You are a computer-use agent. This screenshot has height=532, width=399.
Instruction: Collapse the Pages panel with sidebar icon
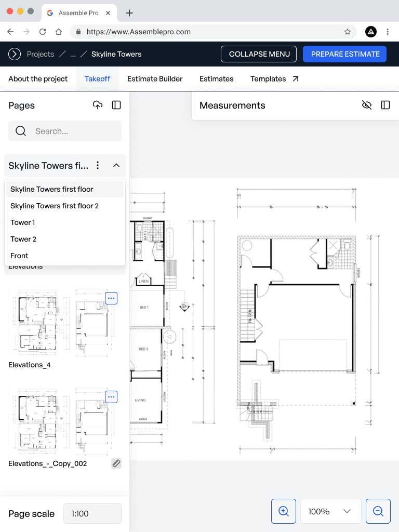click(116, 105)
